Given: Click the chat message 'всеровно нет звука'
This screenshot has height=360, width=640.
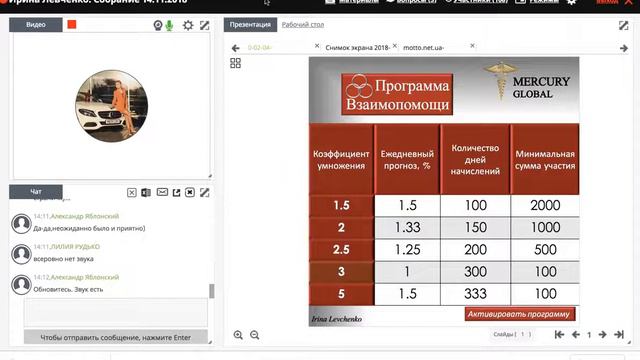Looking at the screenshot, I should 63,259.
